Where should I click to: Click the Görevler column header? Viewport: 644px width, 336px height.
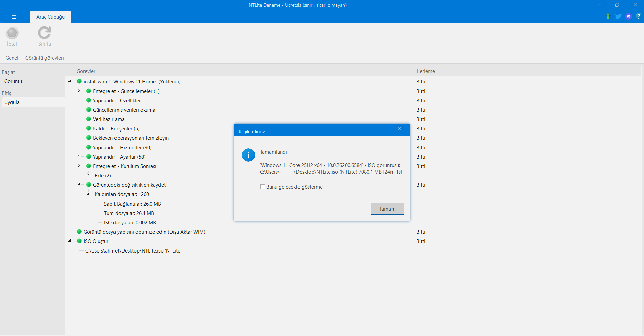[x=86, y=71]
